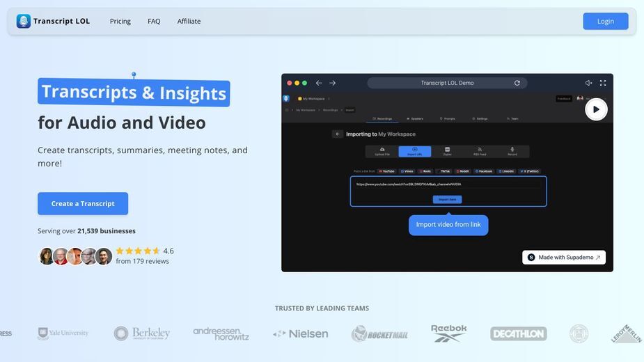The width and height of the screenshot is (644, 362).
Task: Click the Transcript LOL microphone logo
Action: point(24,21)
